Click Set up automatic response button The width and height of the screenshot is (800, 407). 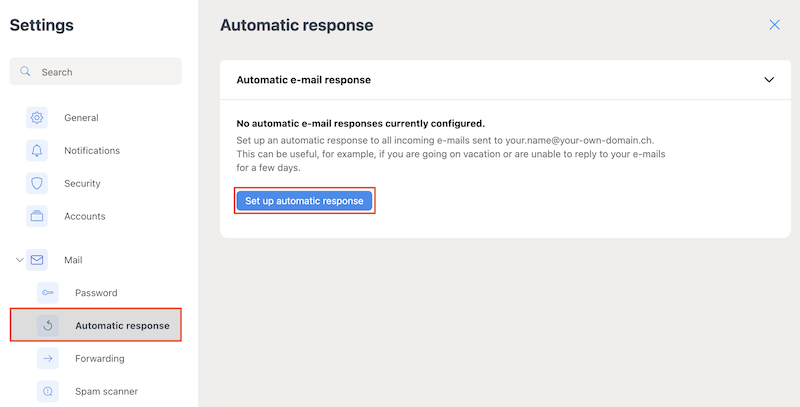[x=304, y=201]
